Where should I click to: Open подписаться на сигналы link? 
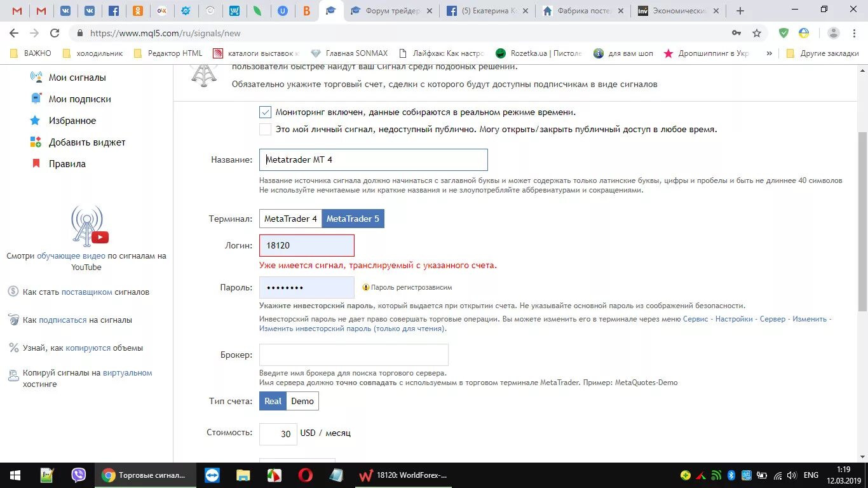coord(62,320)
